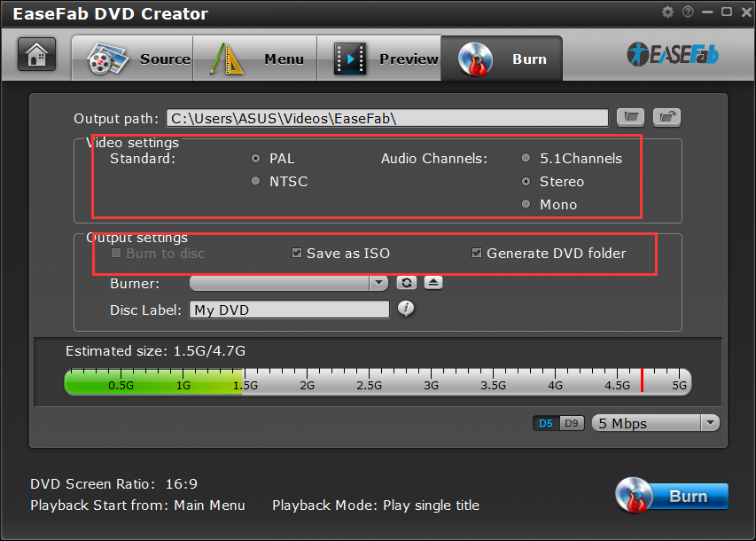Open settings gear in title bar

pyautogui.click(x=668, y=12)
